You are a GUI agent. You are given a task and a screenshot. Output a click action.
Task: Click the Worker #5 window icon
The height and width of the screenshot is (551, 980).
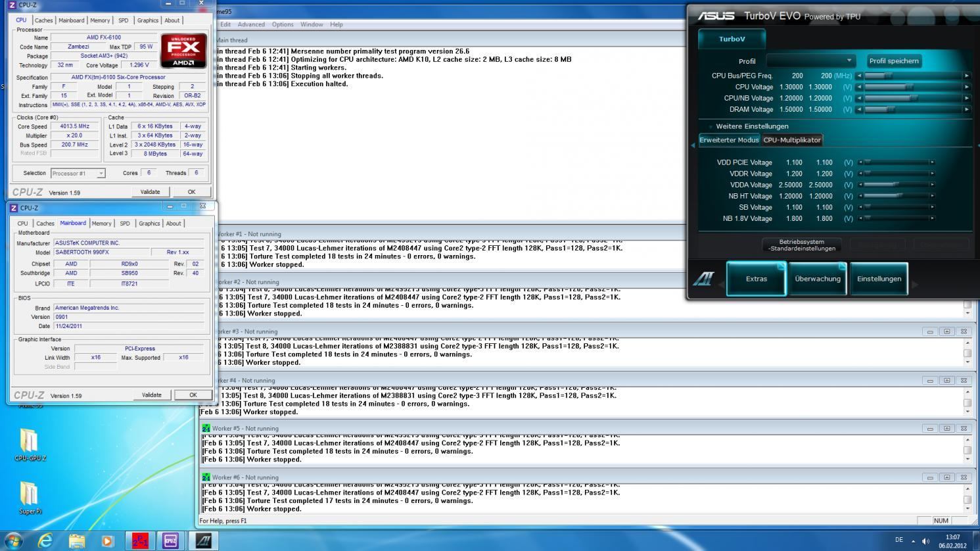tap(206, 428)
